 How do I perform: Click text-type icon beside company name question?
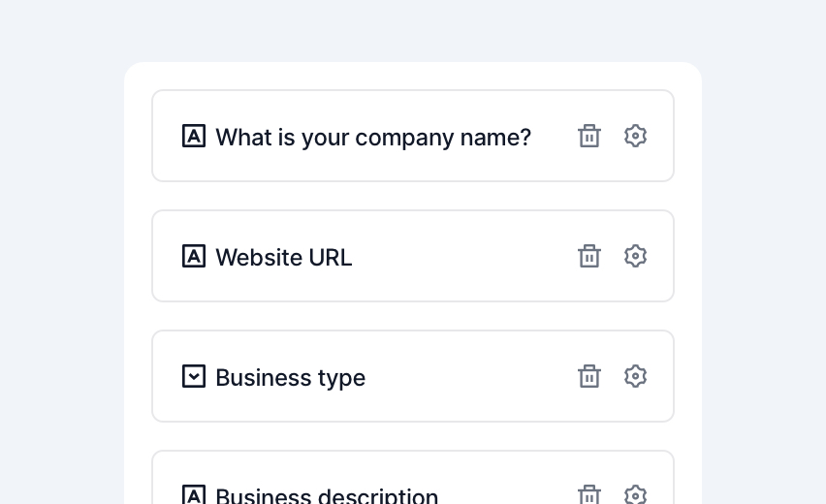pos(194,136)
